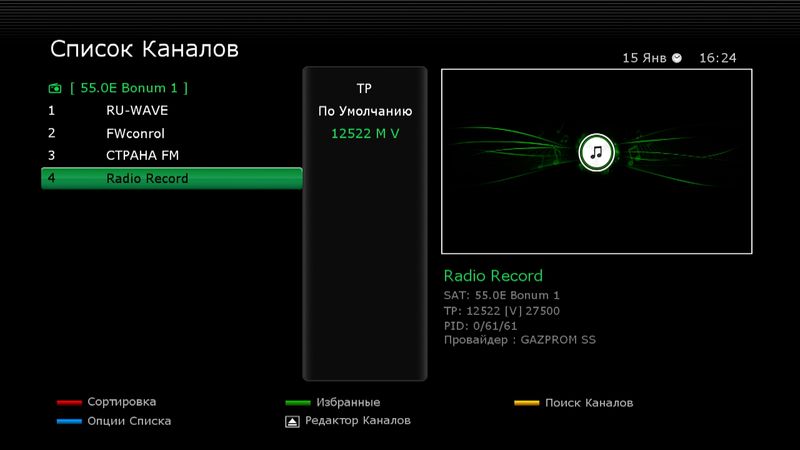The width and height of the screenshot is (800, 450).
Task: Click the music note icon in preview
Action: pyautogui.click(x=597, y=152)
